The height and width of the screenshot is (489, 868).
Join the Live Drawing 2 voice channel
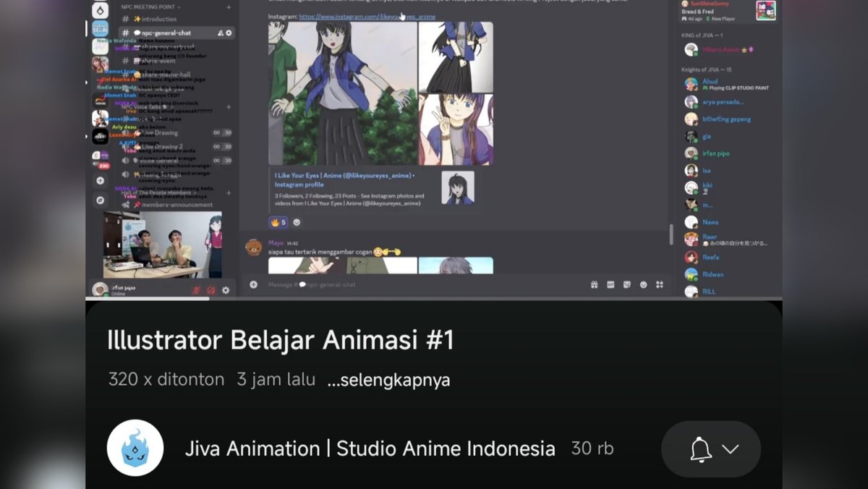click(176, 147)
